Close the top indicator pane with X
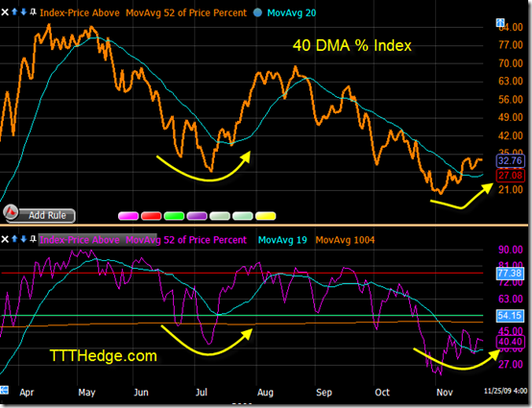The width and height of the screenshot is (532, 408). pos(5,12)
